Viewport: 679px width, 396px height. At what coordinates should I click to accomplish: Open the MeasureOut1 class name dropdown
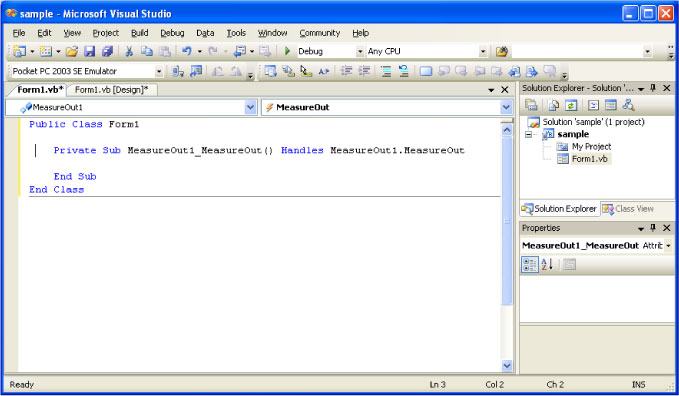click(x=250, y=107)
